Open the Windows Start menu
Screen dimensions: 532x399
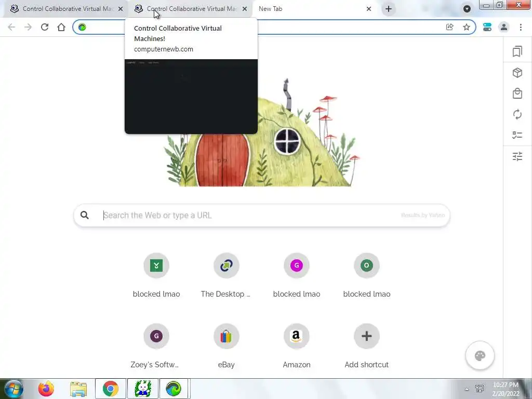14,389
